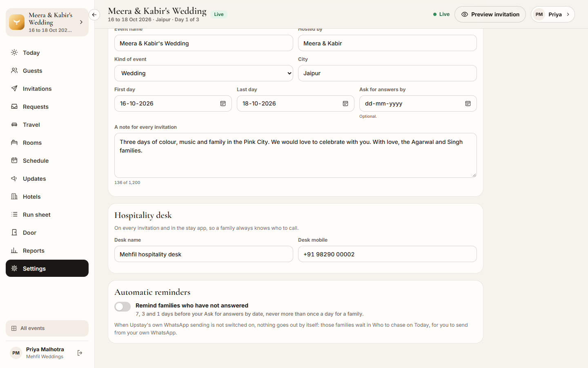Click the Run sheet list icon
The width and height of the screenshot is (588, 368).
(14, 214)
